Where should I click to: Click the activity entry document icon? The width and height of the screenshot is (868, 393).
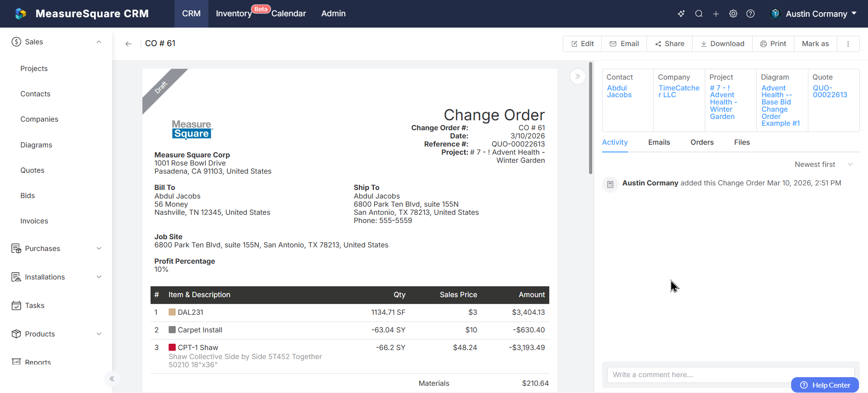tap(610, 184)
